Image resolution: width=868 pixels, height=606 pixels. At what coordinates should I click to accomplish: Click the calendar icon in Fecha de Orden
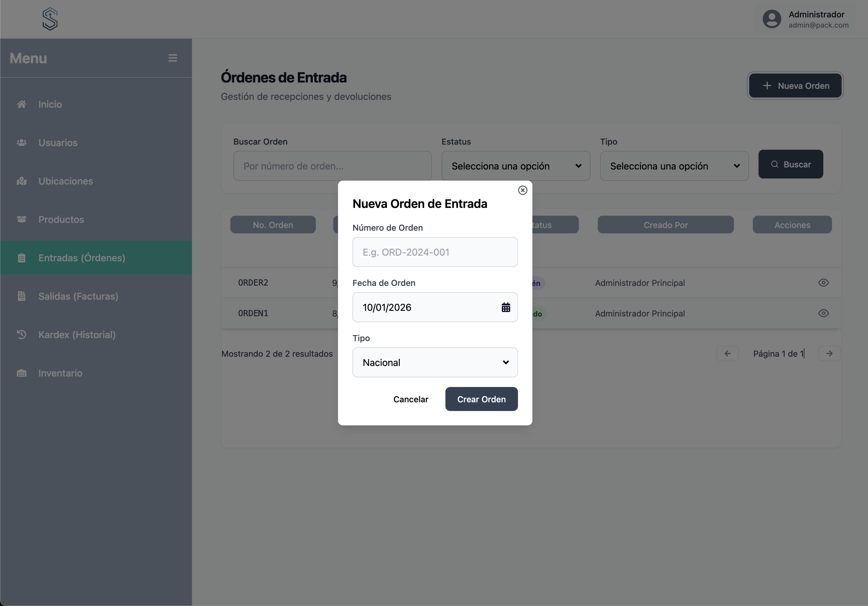[505, 307]
